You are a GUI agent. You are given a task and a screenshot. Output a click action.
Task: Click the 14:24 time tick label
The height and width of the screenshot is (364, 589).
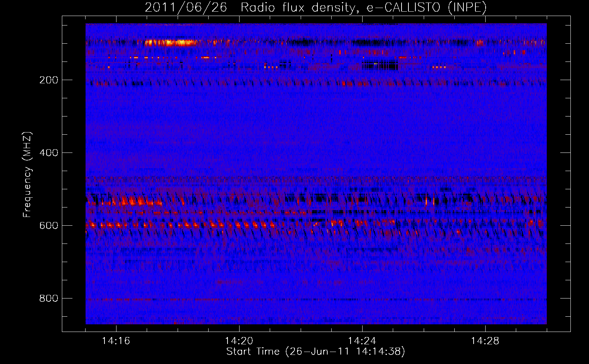362,341
